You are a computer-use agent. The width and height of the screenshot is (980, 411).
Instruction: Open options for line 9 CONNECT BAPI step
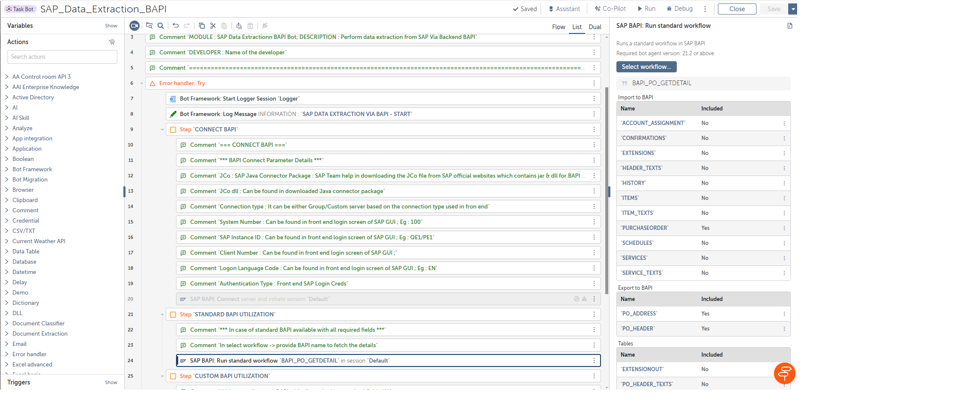coord(594,129)
